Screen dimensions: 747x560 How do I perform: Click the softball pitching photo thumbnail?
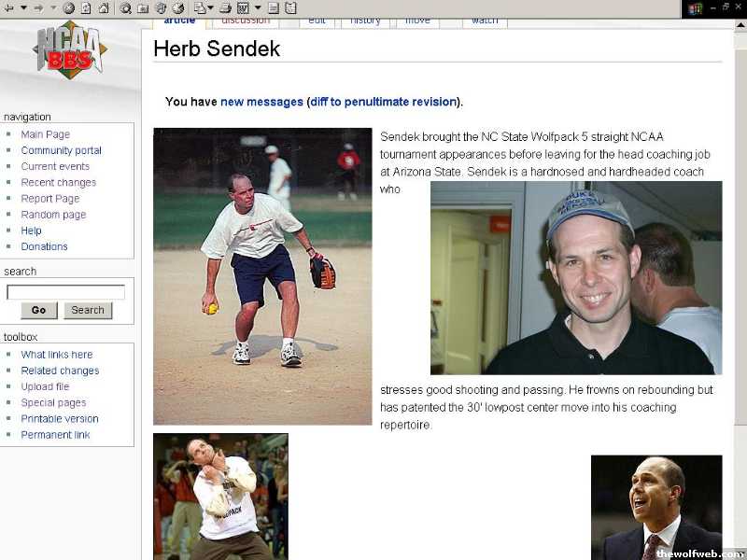pyautogui.click(x=262, y=276)
